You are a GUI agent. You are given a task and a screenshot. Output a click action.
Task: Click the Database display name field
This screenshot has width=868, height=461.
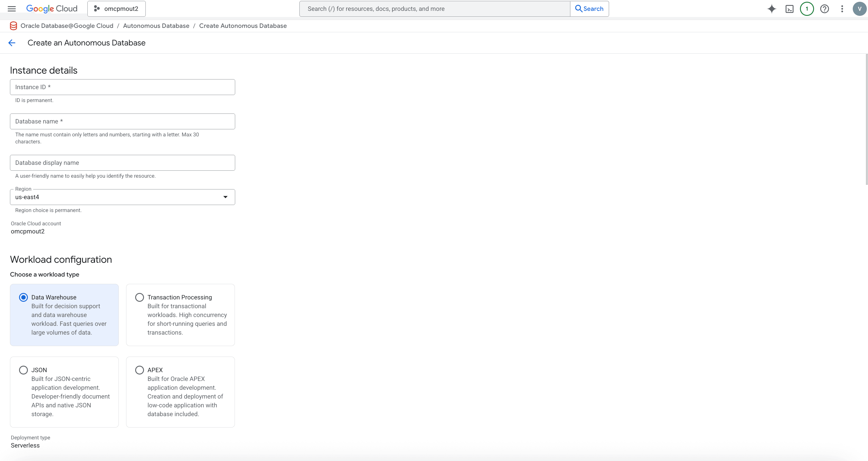[122, 162]
